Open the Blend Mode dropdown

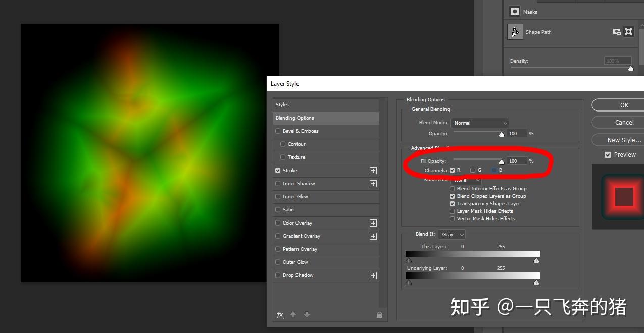[x=479, y=122]
